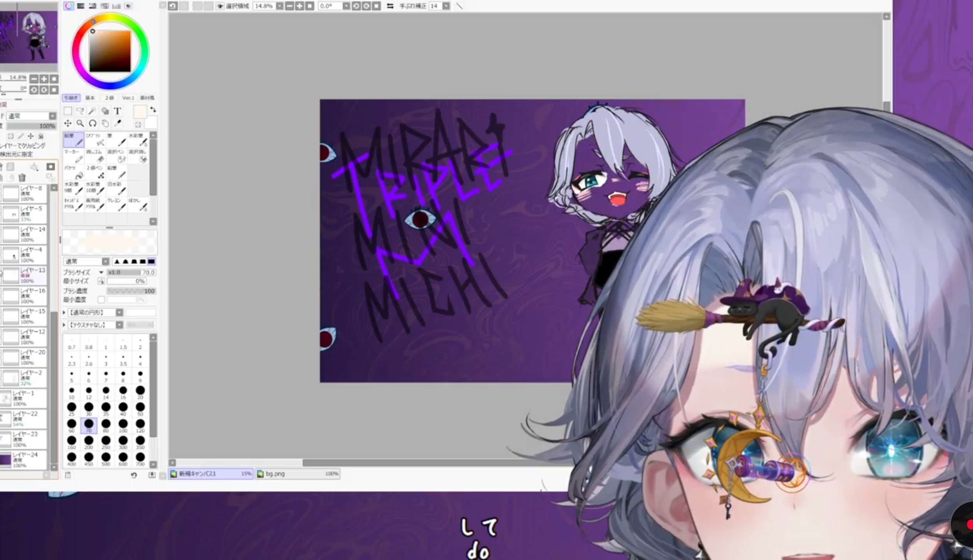Select the rotate view tool
This screenshot has width=973, height=560.
pyautogui.click(x=93, y=123)
